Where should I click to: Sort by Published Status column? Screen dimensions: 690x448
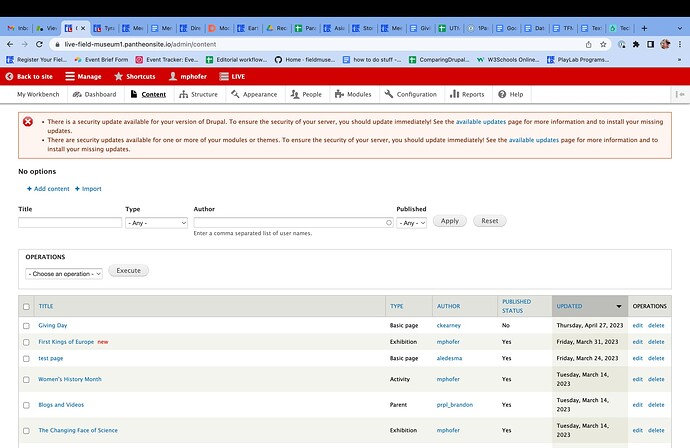[x=517, y=306]
